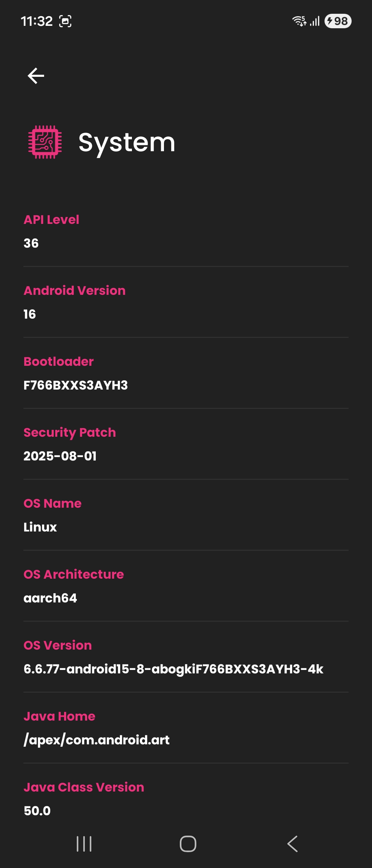Tap the cellular signal bars icon
The height and width of the screenshot is (868, 372).
(x=315, y=21)
